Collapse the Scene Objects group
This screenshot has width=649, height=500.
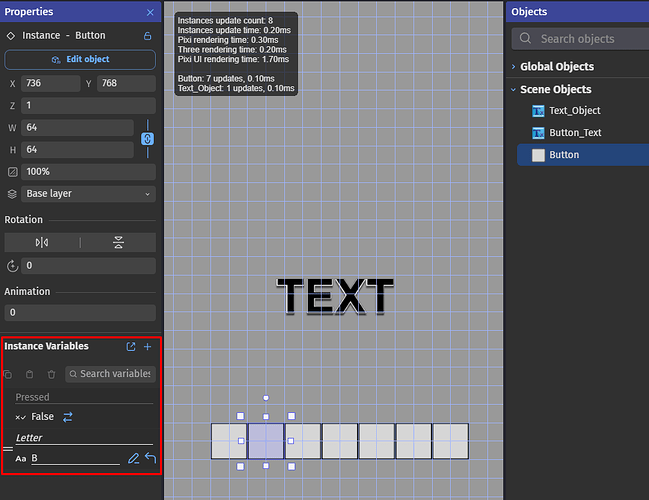(513, 89)
